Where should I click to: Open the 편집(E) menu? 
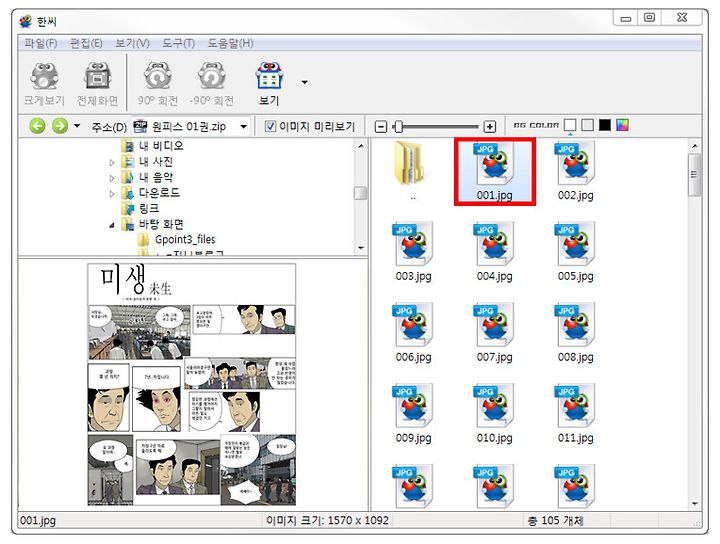point(86,43)
